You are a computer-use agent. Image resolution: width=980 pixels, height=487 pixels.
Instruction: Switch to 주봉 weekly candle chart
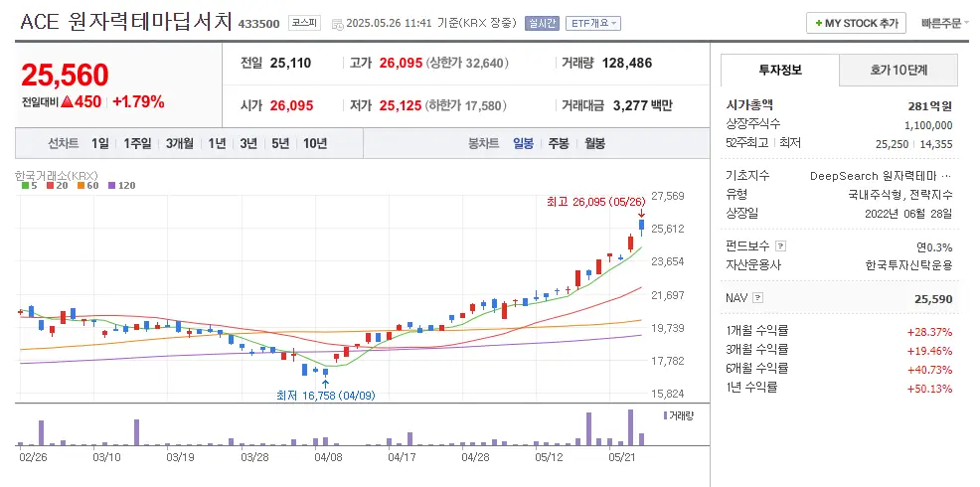[x=559, y=143]
